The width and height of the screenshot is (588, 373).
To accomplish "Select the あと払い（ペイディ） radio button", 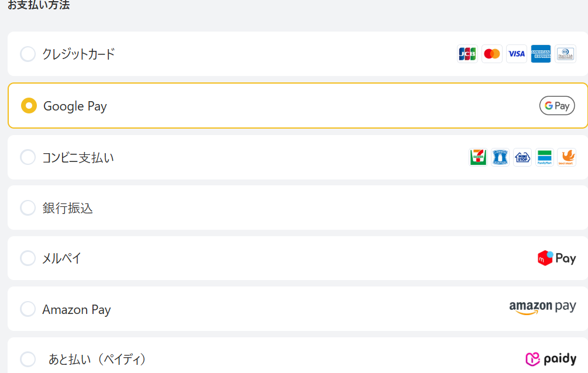I will [x=28, y=359].
